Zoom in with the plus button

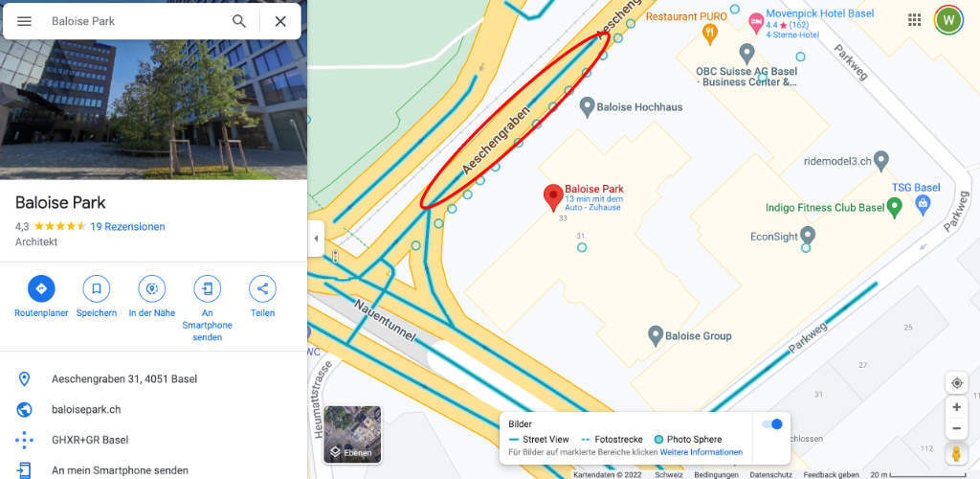point(956,407)
